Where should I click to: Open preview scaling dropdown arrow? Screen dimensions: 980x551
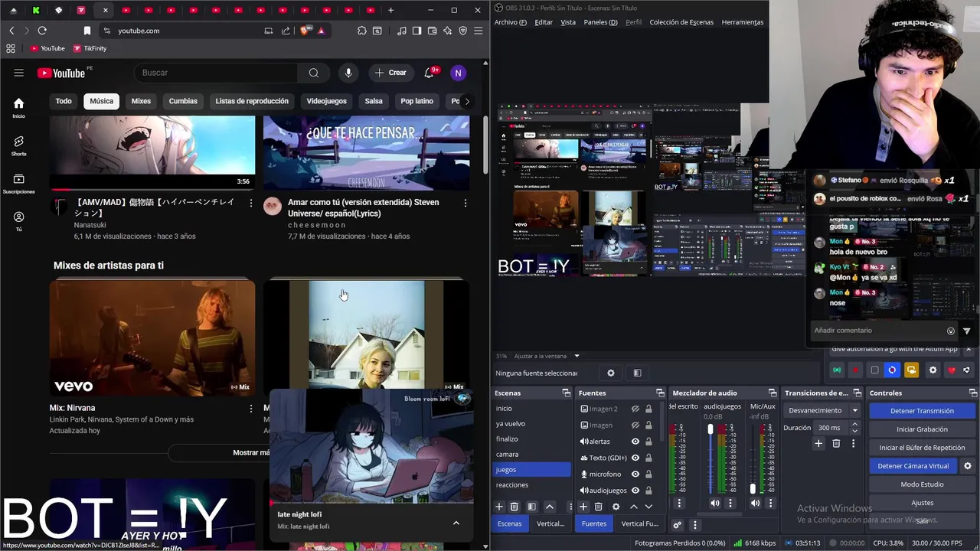[577, 356]
